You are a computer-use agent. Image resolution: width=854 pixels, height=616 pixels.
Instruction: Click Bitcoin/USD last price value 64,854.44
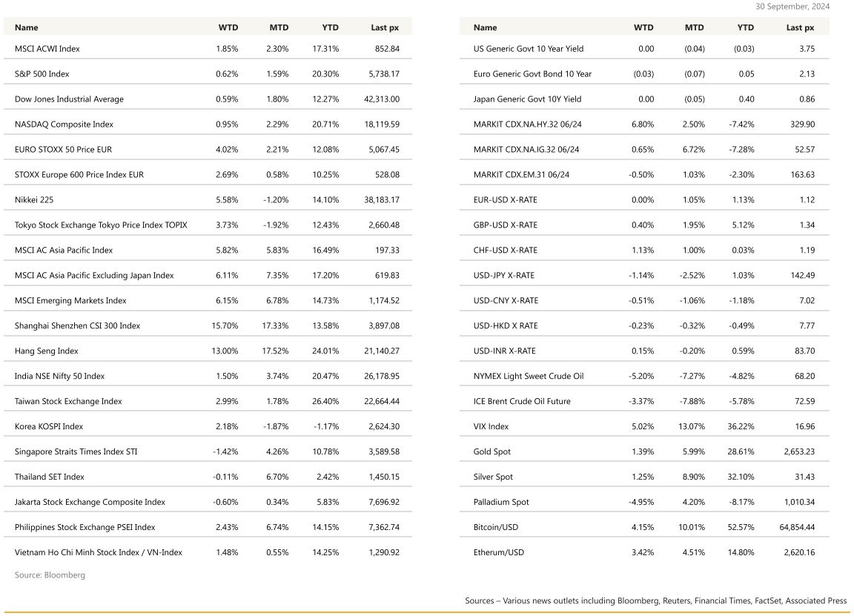coord(793,528)
